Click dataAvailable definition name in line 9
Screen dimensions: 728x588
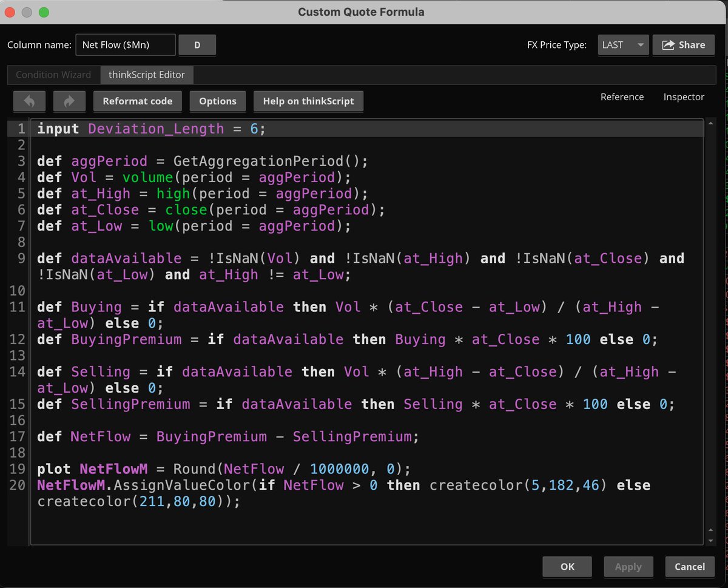coord(126,259)
